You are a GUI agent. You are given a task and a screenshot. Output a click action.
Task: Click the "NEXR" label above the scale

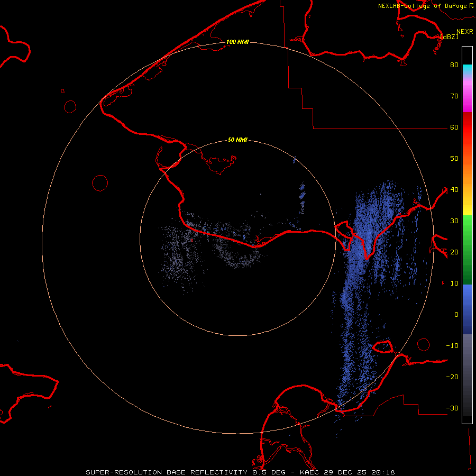coord(465,32)
